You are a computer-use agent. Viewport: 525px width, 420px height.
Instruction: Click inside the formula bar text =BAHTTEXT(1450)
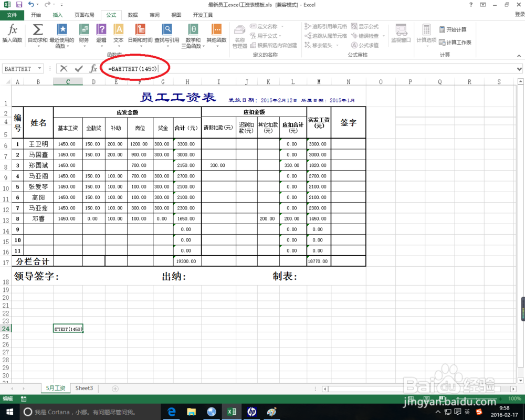(x=133, y=69)
